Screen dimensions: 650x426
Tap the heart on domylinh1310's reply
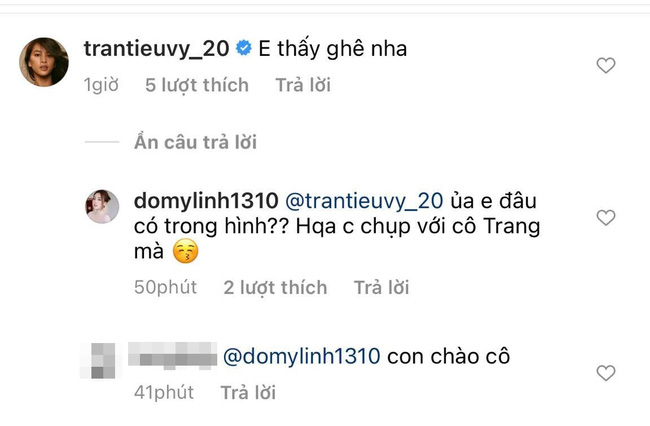click(x=605, y=218)
